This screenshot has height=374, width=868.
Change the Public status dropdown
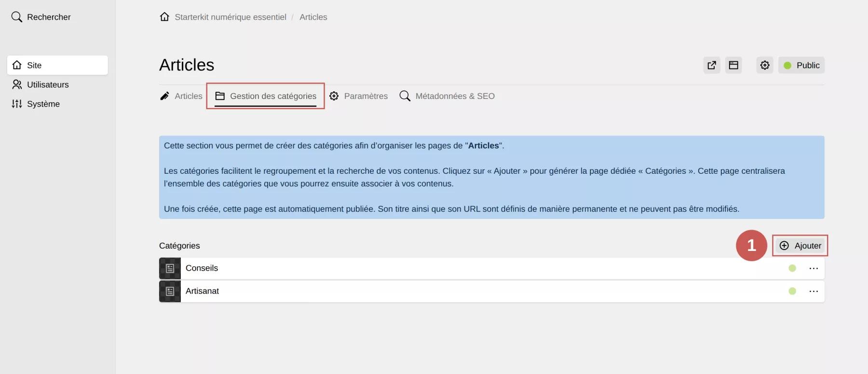click(801, 65)
